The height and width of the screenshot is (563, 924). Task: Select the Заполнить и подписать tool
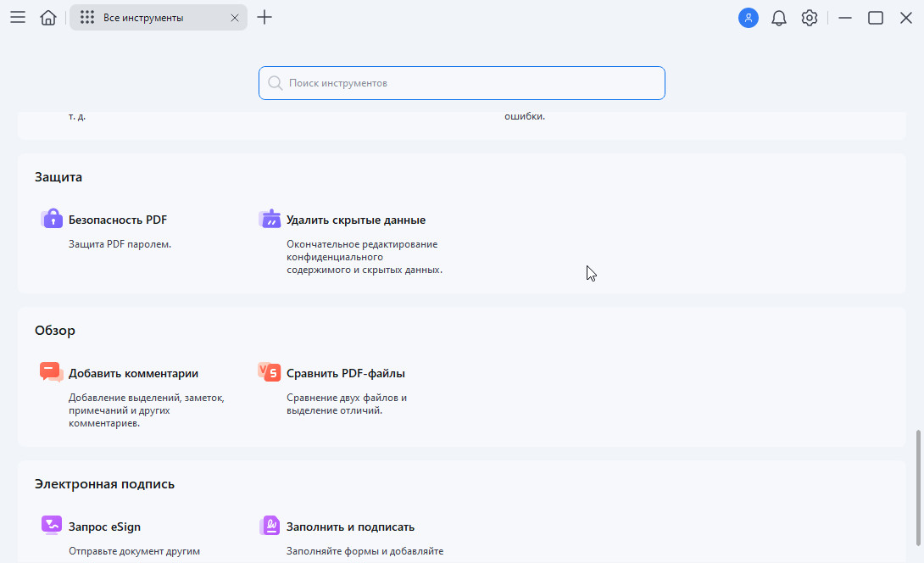coord(350,527)
